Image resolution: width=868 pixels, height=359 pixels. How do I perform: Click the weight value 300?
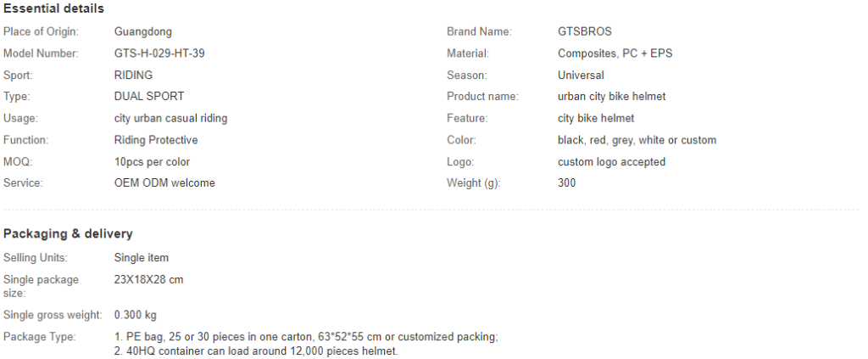pos(566,182)
